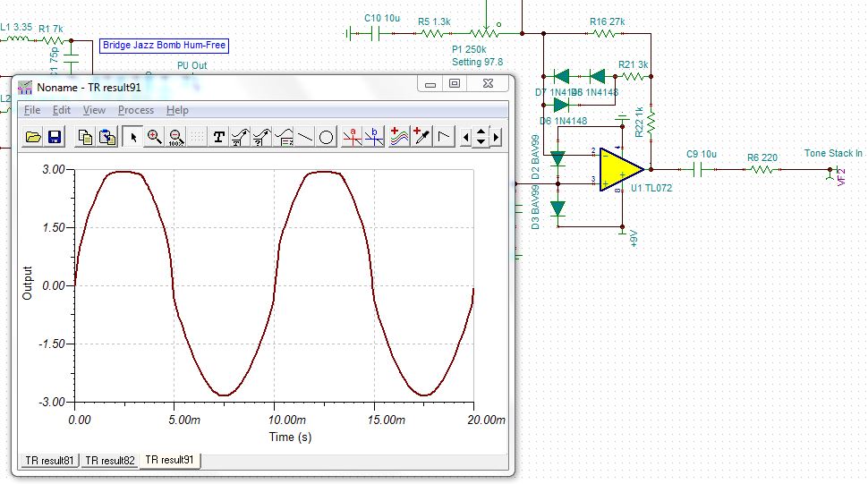Select capacitor C9 10u in schematic
This screenshot has width=868, height=484.
click(x=699, y=169)
